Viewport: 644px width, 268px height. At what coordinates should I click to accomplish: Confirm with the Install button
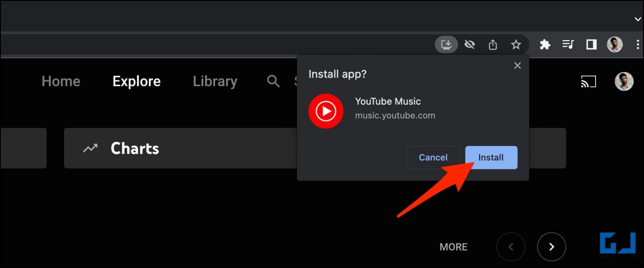(491, 157)
